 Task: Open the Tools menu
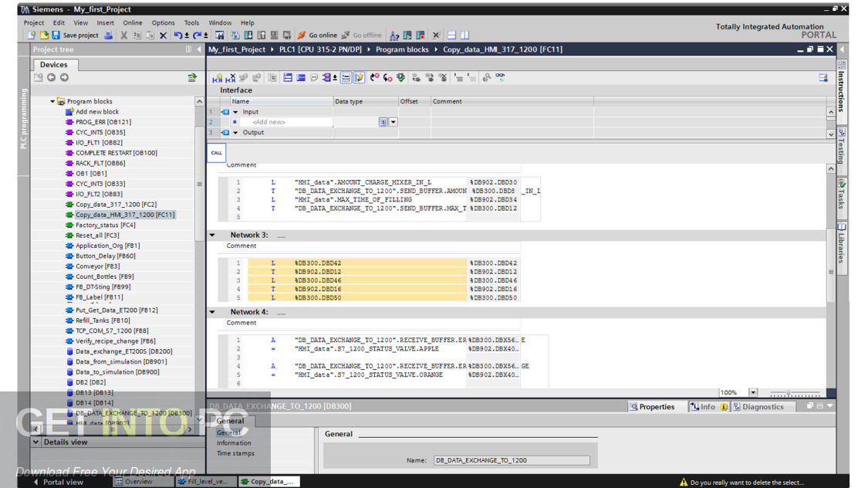(191, 22)
